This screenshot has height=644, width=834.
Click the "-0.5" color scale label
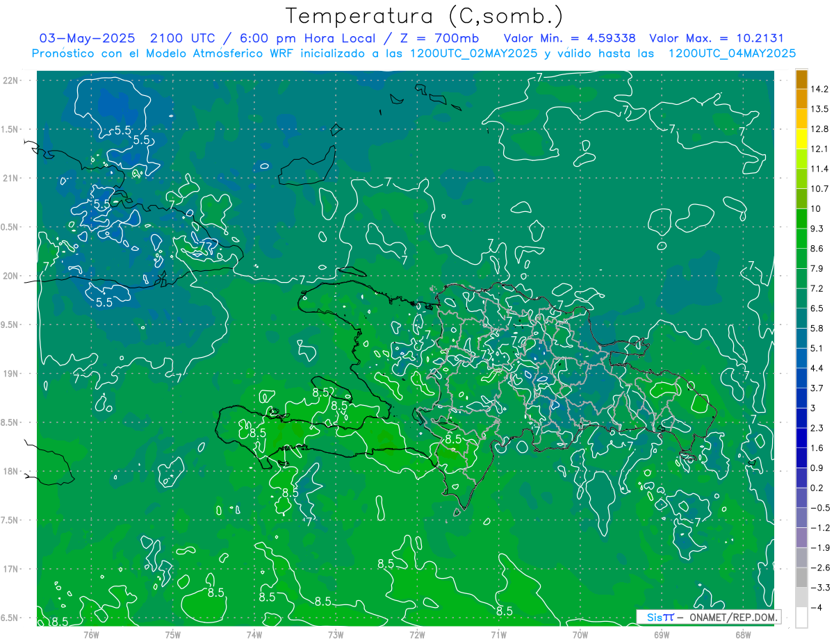pos(820,508)
